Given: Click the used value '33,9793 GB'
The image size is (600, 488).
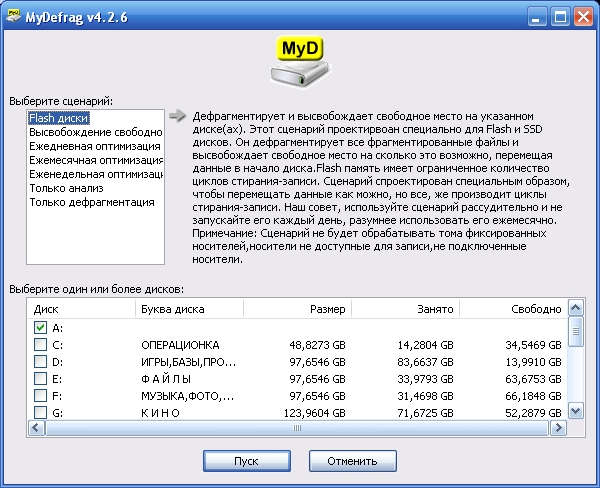Looking at the screenshot, I should click(x=426, y=379).
